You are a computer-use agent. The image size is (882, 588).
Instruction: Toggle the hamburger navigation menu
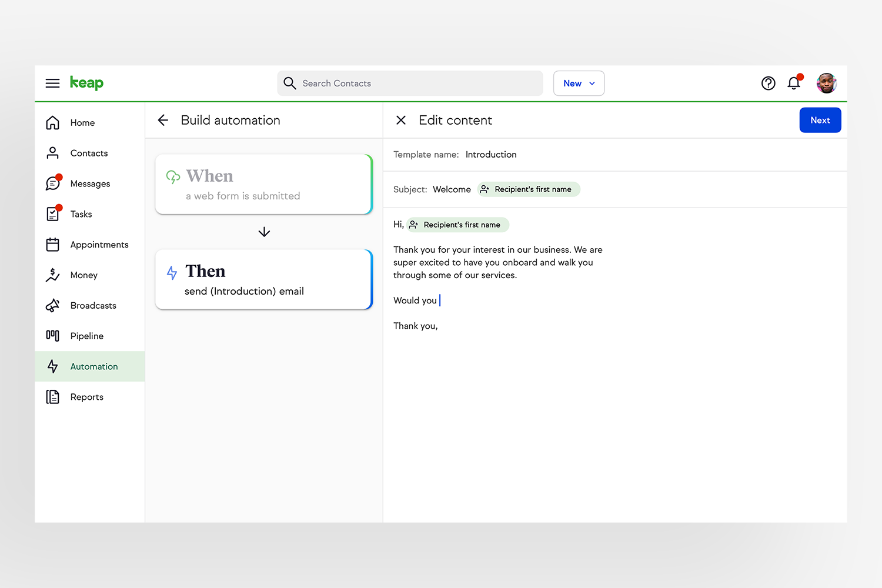[x=52, y=83]
